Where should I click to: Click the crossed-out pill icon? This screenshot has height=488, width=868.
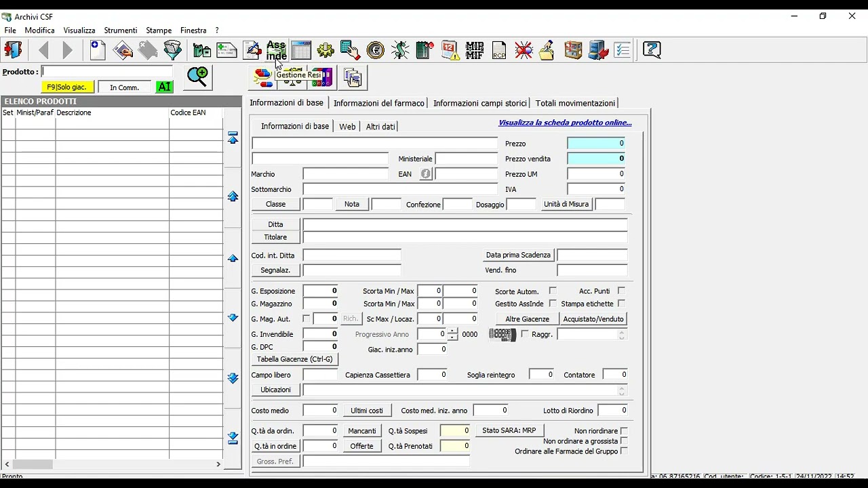[524, 50]
